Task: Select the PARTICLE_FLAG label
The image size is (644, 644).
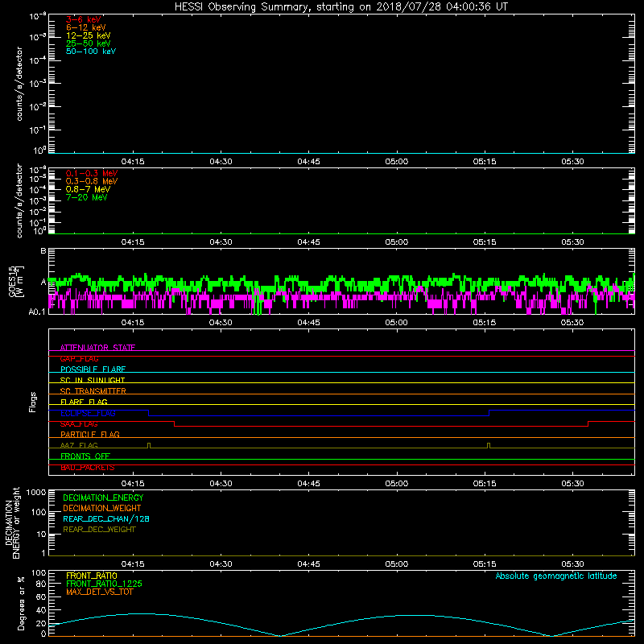Action: pyautogui.click(x=90, y=435)
